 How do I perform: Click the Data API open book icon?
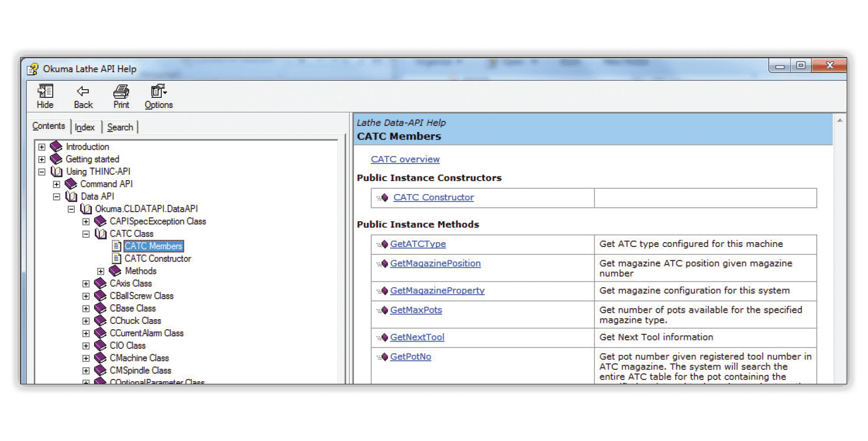[x=71, y=196]
